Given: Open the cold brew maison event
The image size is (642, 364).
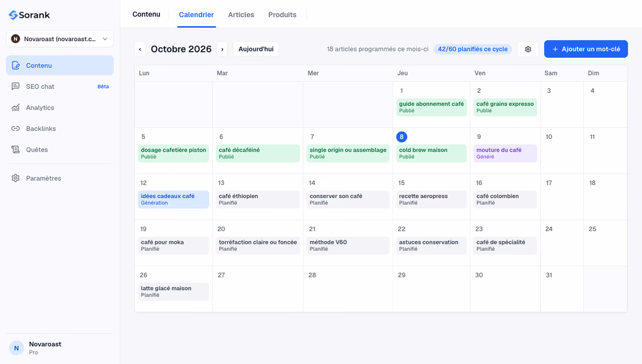Looking at the screenshot, I should click(x=432, y=153).
